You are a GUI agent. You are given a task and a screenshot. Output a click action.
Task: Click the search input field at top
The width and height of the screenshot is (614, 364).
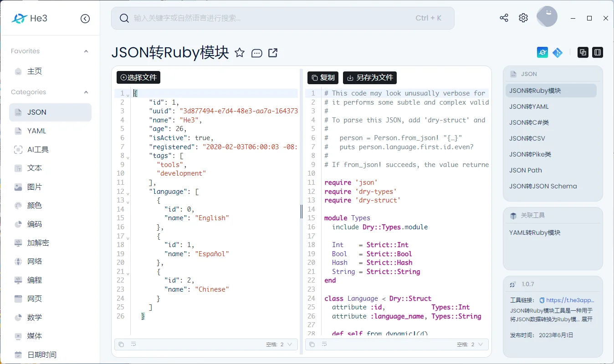click(x=282, y=18)
